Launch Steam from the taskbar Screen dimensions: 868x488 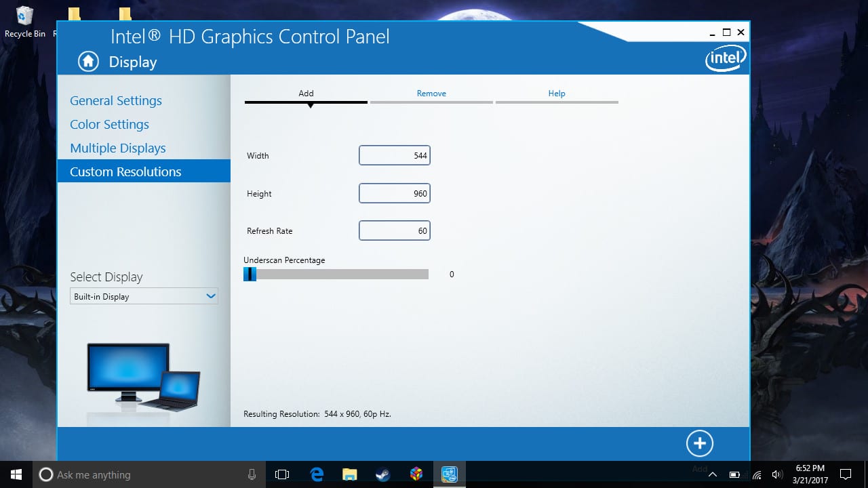[x=383, y=474]
